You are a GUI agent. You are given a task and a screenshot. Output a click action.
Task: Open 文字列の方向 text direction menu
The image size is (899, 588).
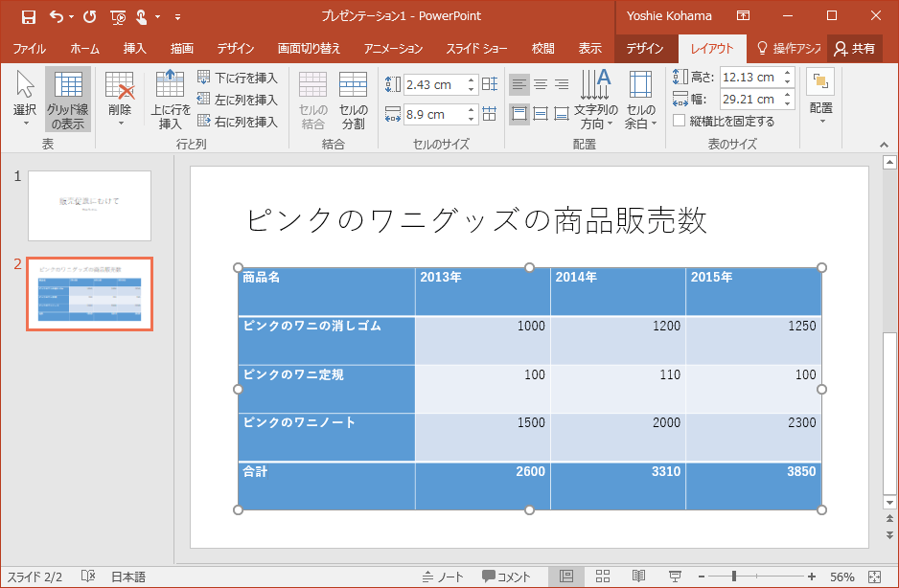596,100
